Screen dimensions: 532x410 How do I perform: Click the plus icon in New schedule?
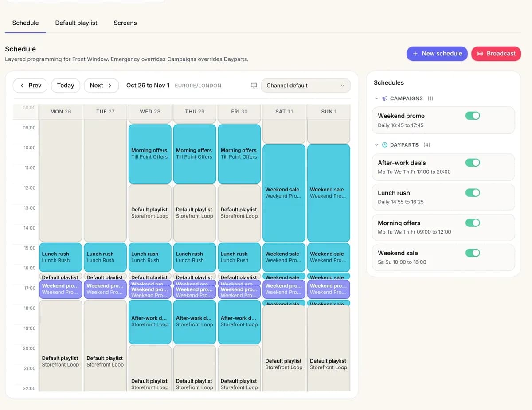click(x=415, y=54)
